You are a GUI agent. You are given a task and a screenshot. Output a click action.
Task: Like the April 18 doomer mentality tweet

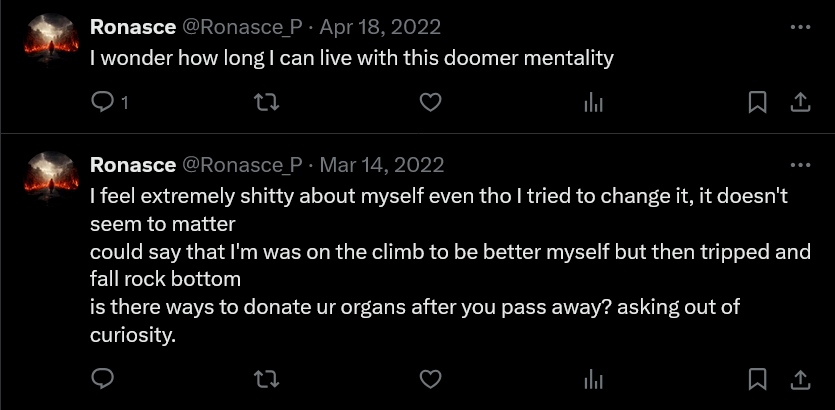point(429,102)
